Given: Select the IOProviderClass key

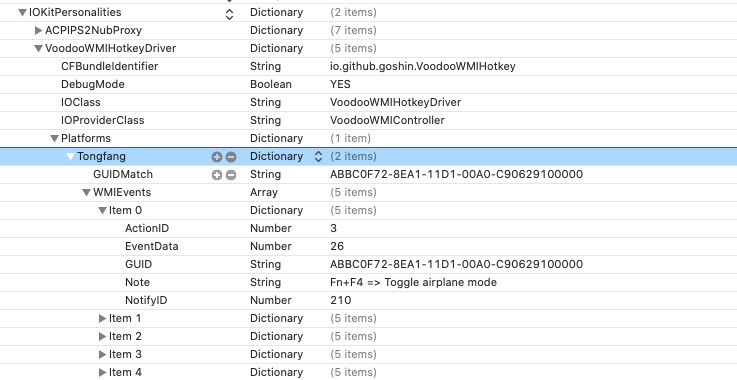Looking at the screenshot, I should click(102, 120).
